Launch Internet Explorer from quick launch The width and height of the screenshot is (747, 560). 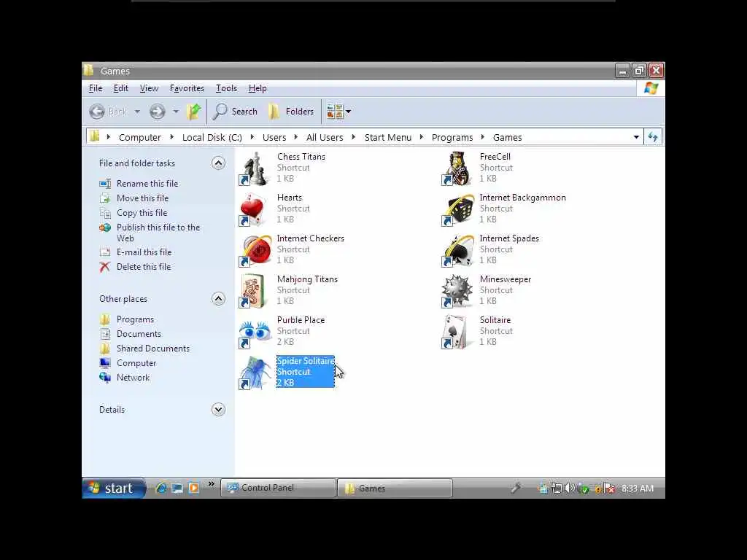pyautogui.click(x=161, y=488)
